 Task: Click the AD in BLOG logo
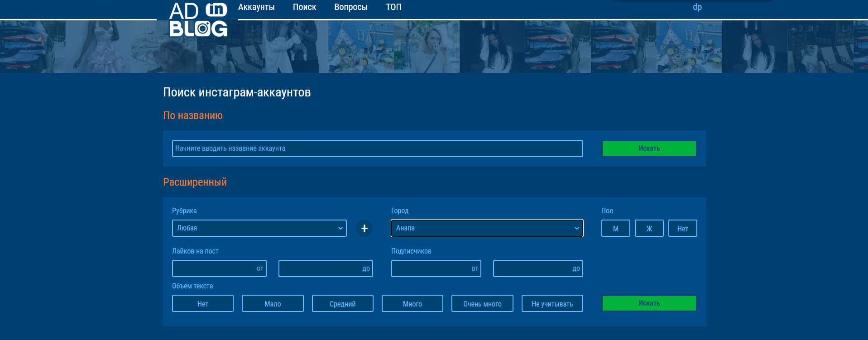tap(198, 19)
